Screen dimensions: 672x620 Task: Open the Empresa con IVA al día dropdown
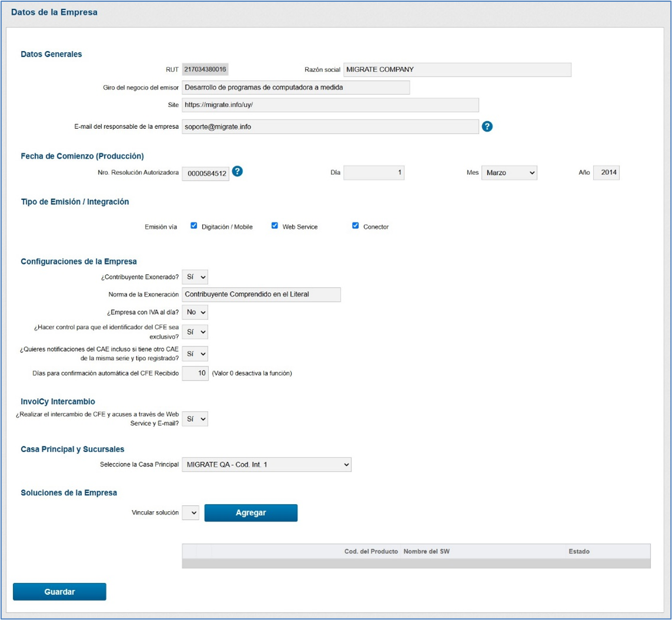(195, 312)
